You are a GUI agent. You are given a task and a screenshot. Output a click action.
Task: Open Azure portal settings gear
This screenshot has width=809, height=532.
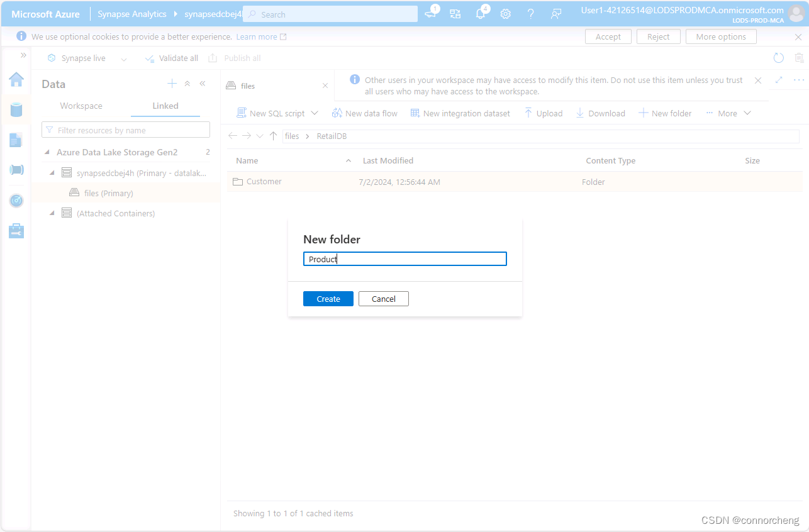[x=505, y=14]
